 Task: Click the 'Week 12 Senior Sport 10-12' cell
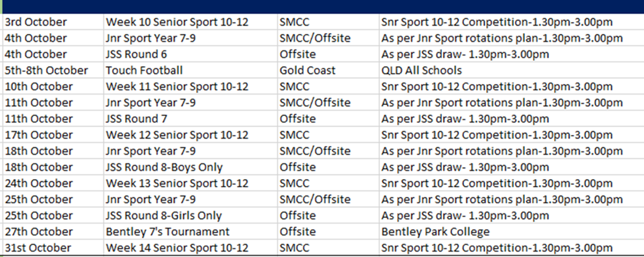[x=177, y=135]
